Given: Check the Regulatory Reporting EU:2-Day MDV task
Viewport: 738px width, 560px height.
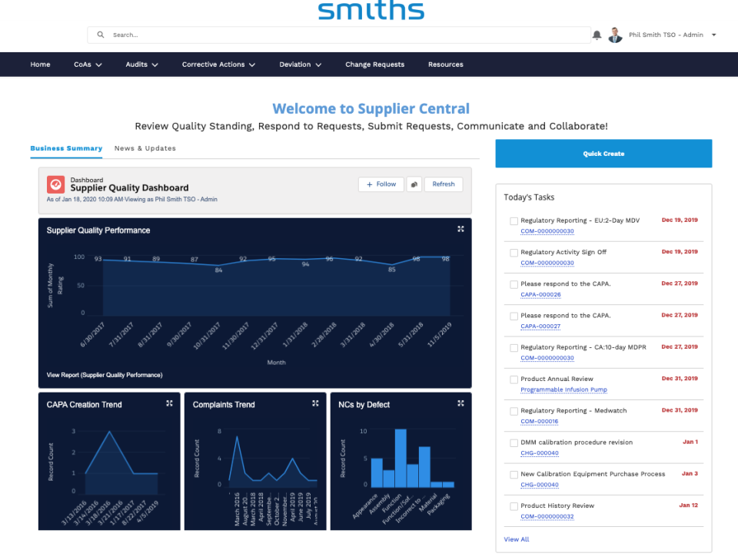Looking at the screenshot, I should [x=514, y=221].
